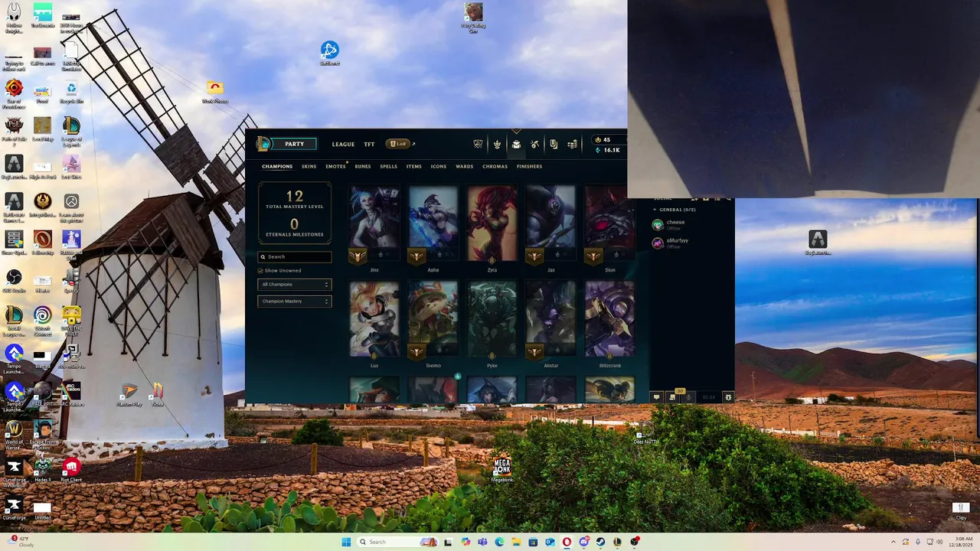Select the Pyke champion card
Viewport: 980px width, 551px height.
[492, 323]
